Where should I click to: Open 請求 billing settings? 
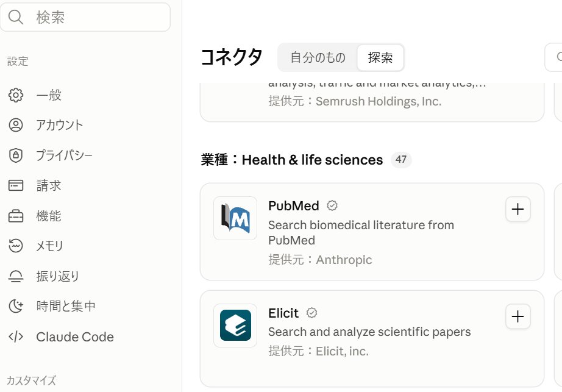point(49,185)
